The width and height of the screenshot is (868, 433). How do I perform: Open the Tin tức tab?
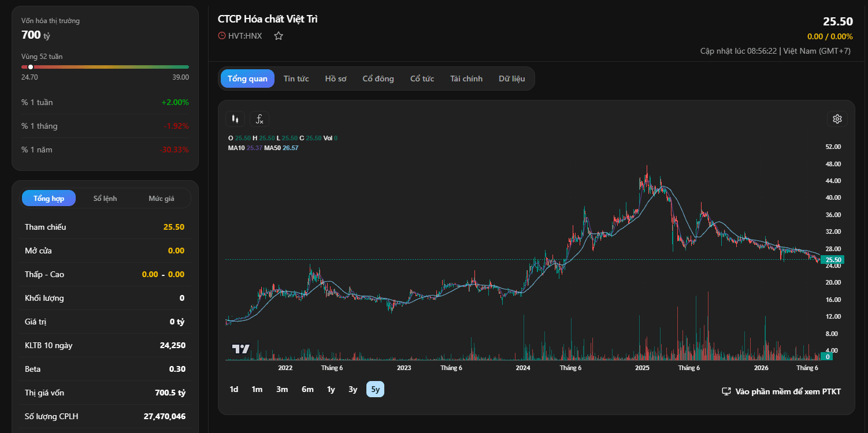tap(296, 79)
